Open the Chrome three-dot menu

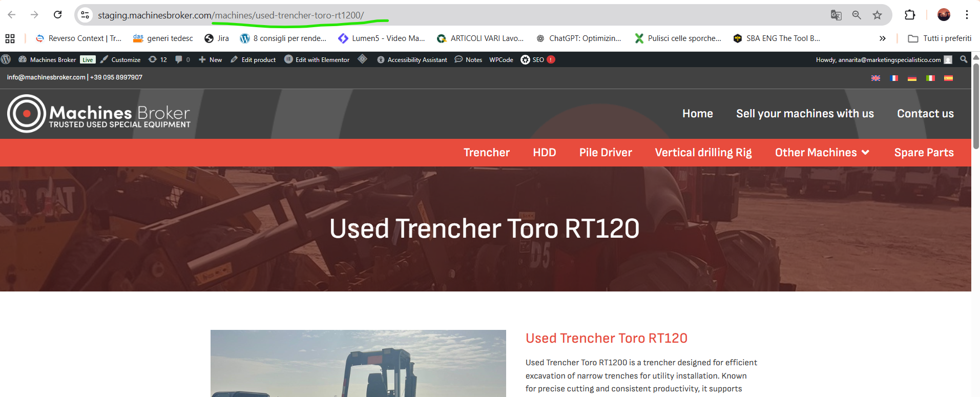pyautogui.click(x=967, y=15)
